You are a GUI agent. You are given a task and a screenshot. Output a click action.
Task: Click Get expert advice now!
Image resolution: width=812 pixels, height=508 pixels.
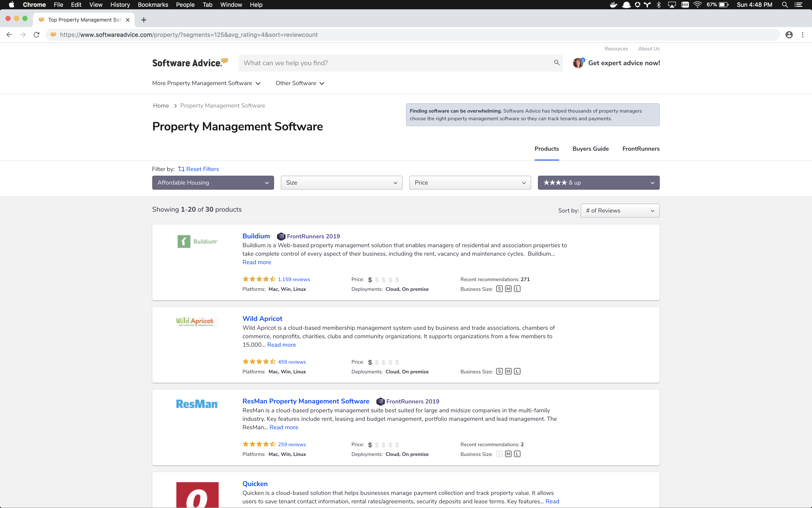[x=624, y=63]
